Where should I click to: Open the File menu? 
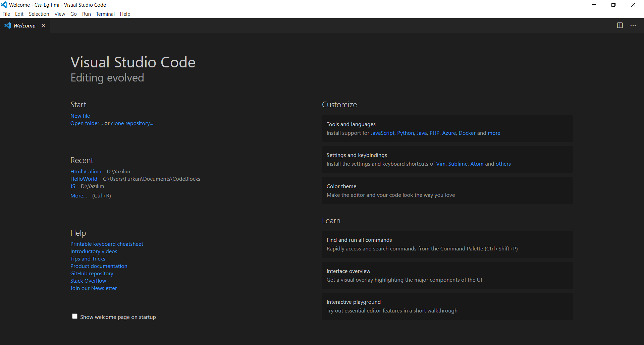coord(6,14)
